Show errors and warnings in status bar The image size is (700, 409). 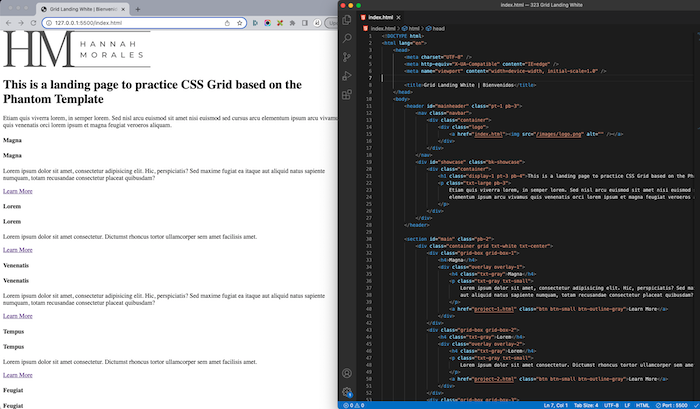(354, 405)
